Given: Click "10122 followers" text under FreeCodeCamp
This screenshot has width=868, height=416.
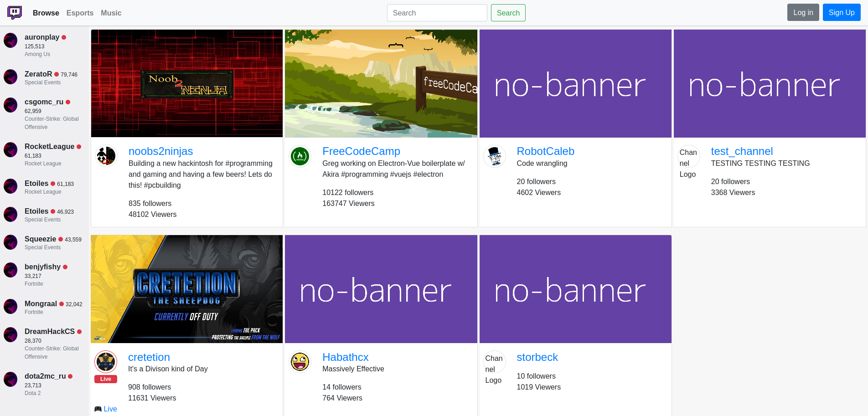Looking at the screenshot, I should click(x=348, y=193).
